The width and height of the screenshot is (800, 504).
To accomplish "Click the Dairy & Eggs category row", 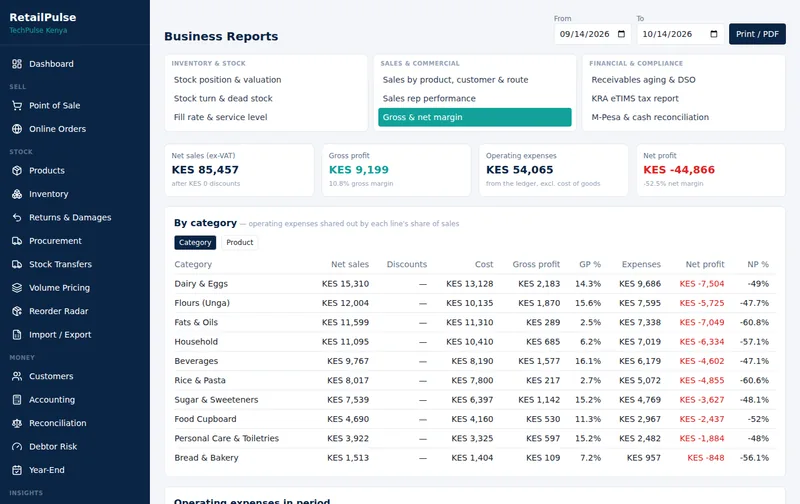I will coord(474,284).
